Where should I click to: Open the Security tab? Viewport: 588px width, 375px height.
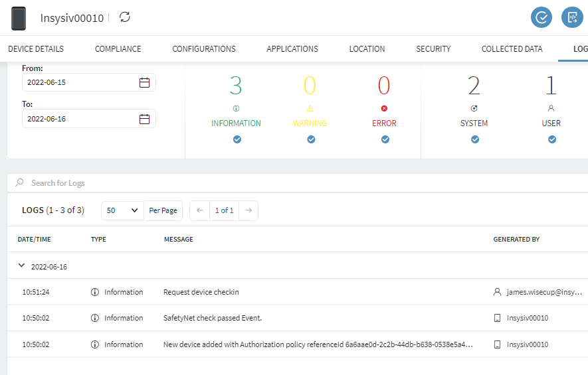click(433, 49)
